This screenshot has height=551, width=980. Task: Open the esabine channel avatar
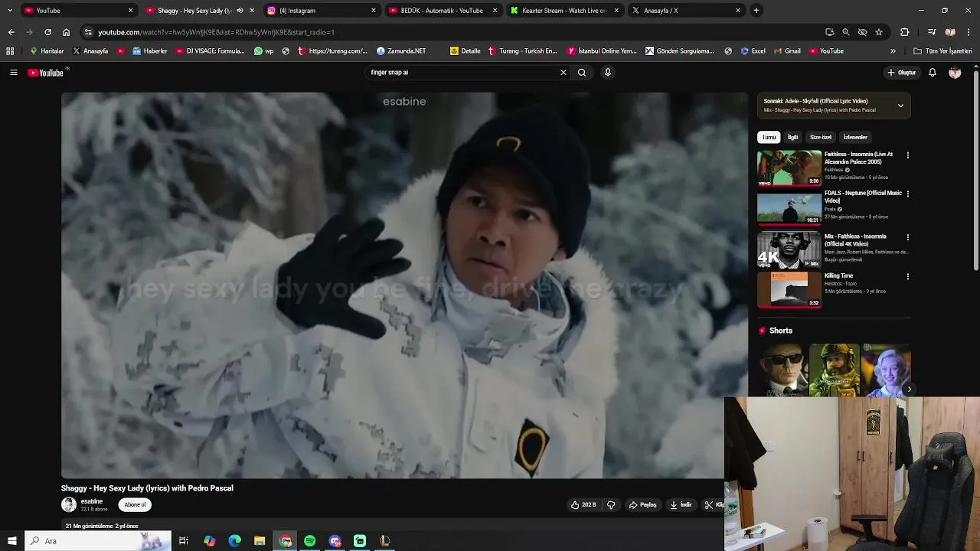[69, 504]
